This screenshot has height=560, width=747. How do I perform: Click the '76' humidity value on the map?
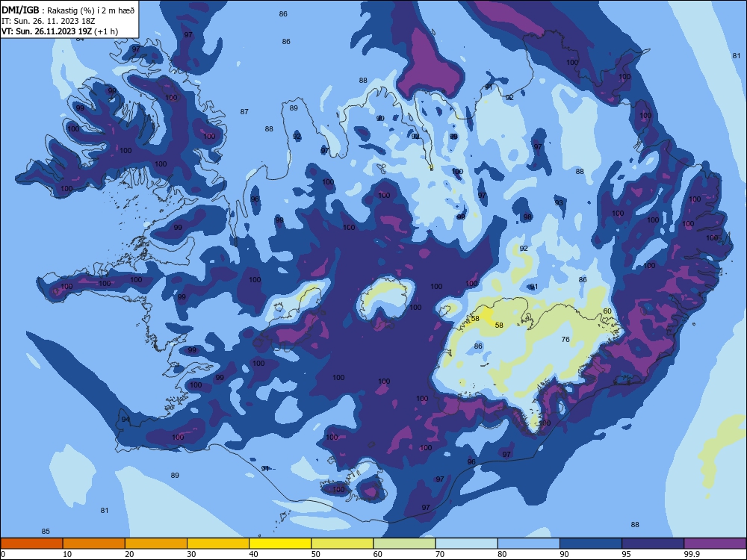tap(565, 340)
